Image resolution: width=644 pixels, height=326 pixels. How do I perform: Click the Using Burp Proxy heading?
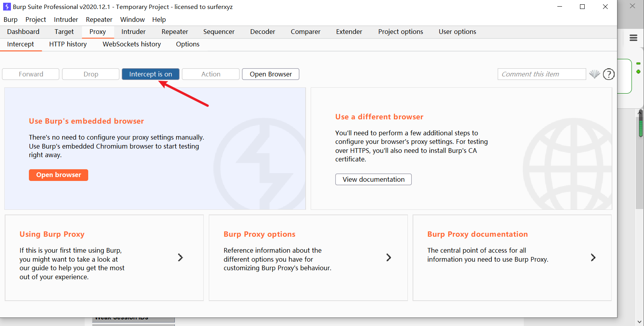point(52,234)
